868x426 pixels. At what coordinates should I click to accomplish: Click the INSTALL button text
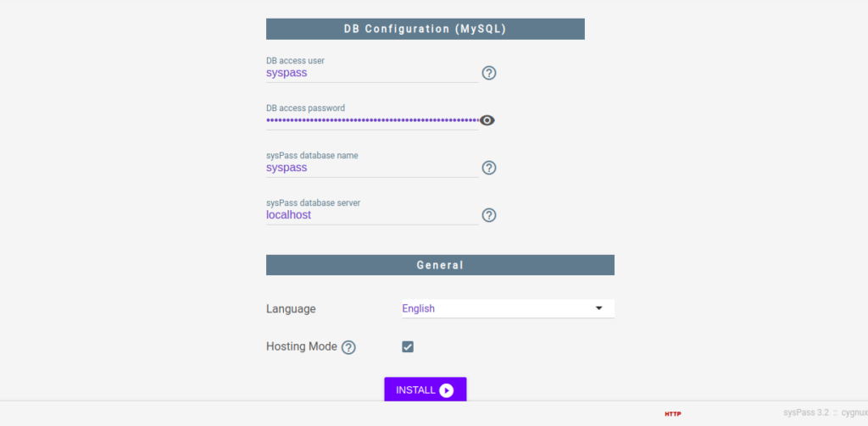click(x=415, y=390)
